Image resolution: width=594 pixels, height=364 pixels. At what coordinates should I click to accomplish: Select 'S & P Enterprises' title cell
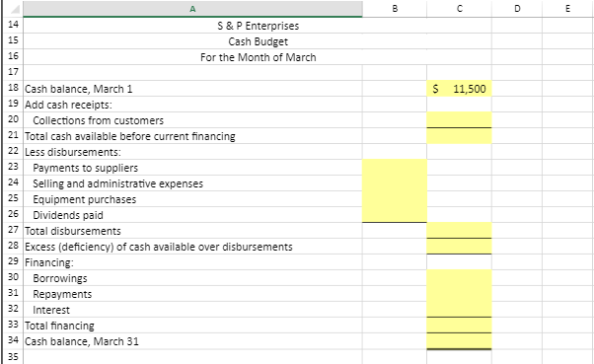[x=258, y=26]
